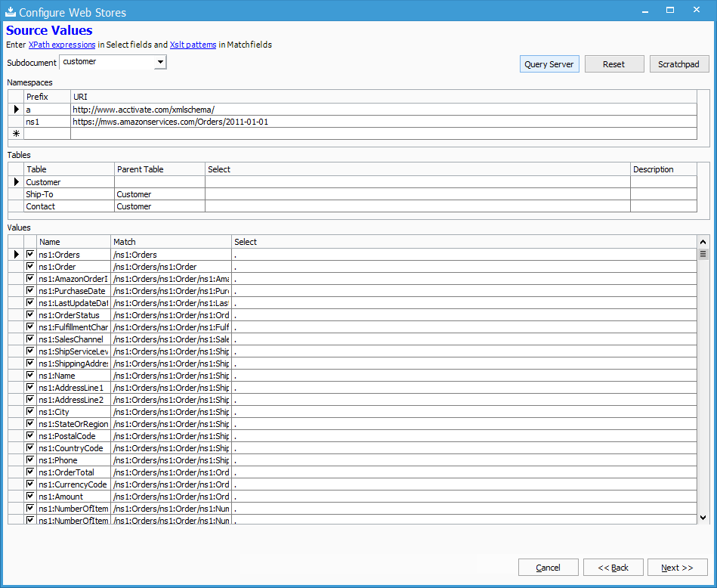Click the new-row asterisk in Namespaces grid
The height and width of the screenshot is (588, 717).
(17, 134)
